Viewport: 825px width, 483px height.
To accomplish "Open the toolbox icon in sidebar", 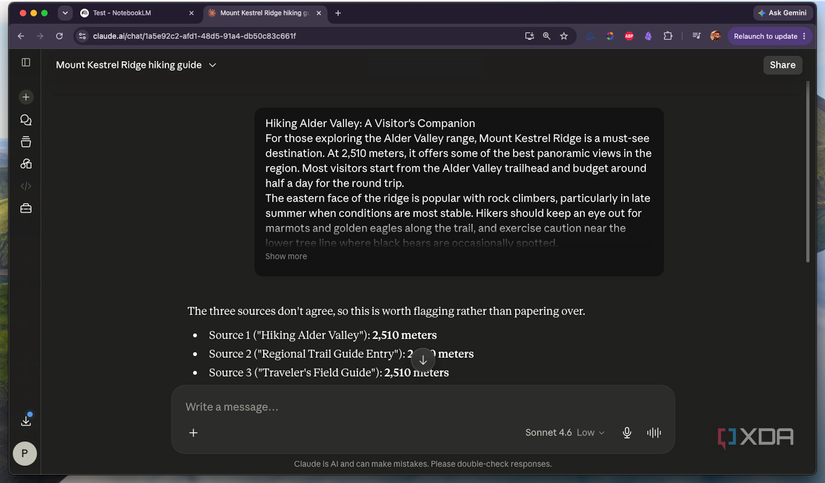I will pyautogui.click(x=26, y=209).
